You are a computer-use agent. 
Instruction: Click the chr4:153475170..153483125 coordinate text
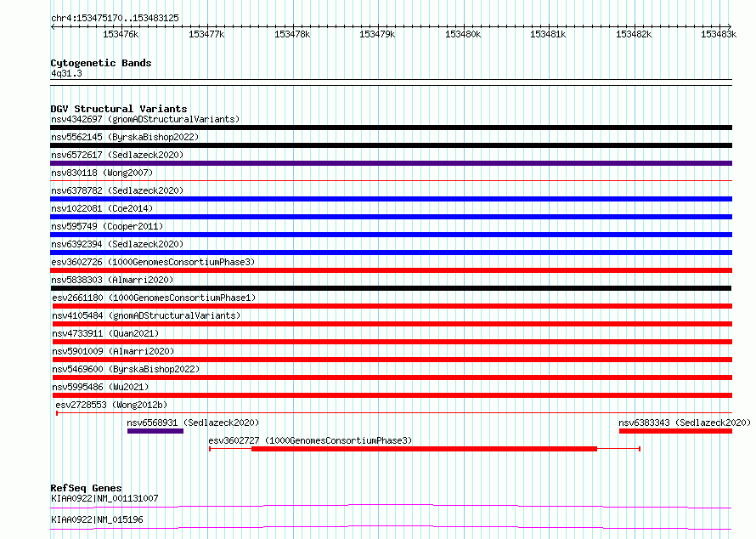(x=115, y=18)
